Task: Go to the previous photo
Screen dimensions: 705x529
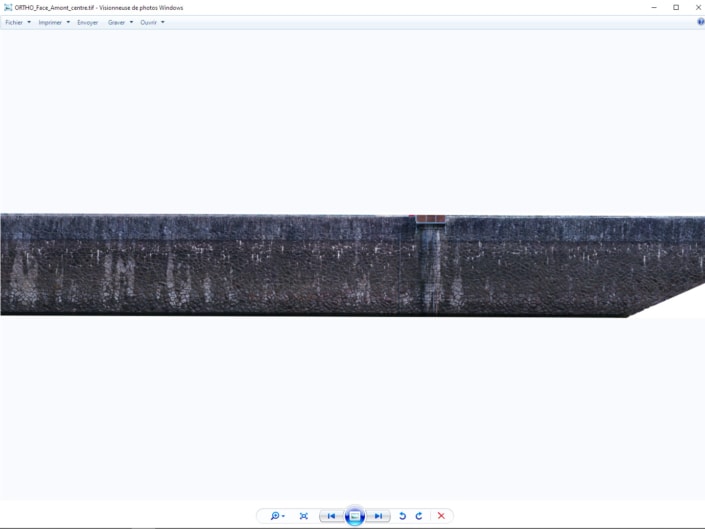Action: [331, 516]
